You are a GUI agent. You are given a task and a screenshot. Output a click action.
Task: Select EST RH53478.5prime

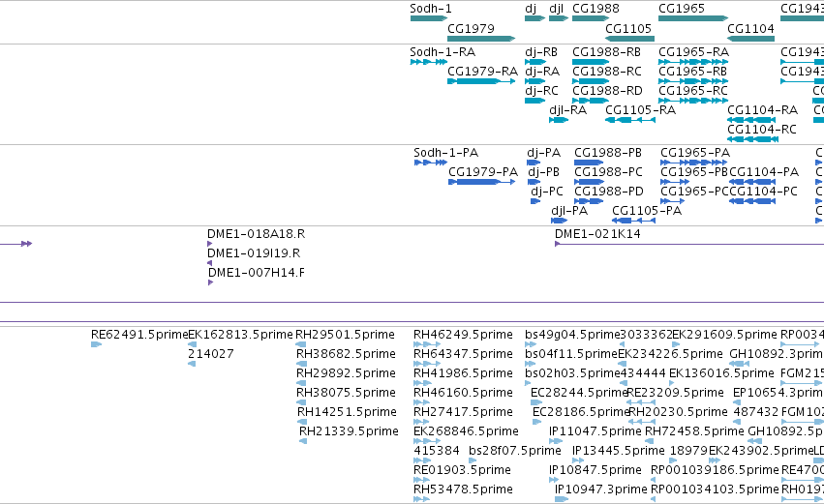(422, 500)
